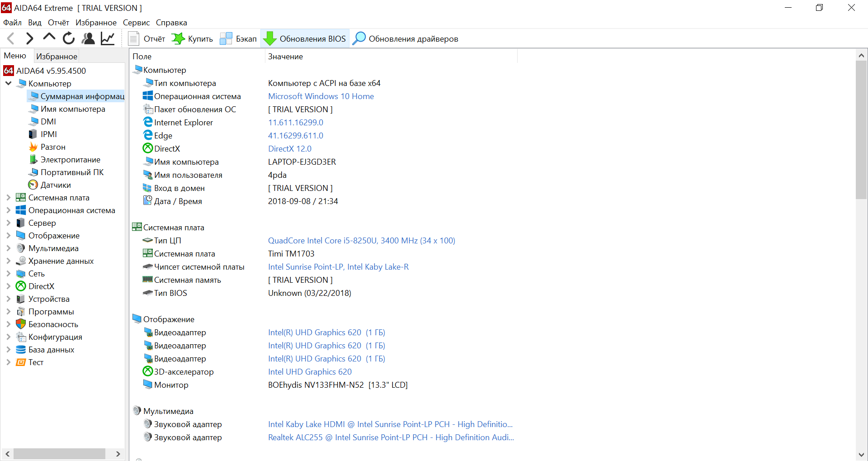Click the AIDA64 v5.95.4500 root icon
Viewport: 868px width, 461px height.
click(x=9, y=71)
